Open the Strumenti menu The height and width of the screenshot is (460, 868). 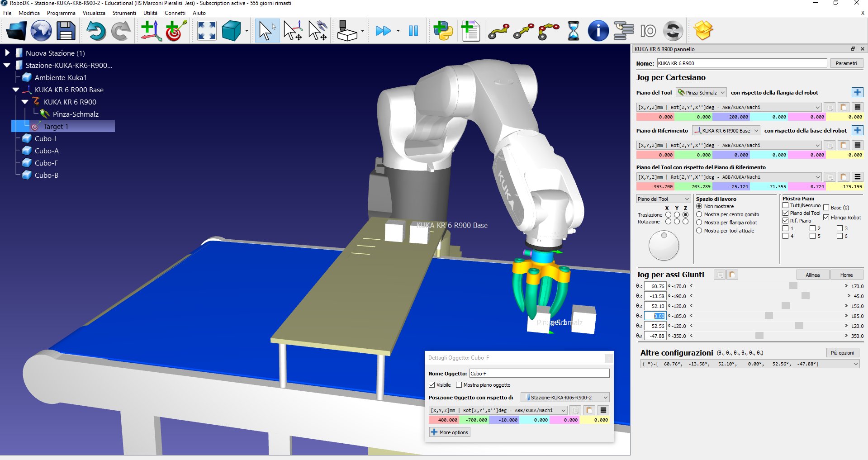pyautogui.click(x=124, y=13)
